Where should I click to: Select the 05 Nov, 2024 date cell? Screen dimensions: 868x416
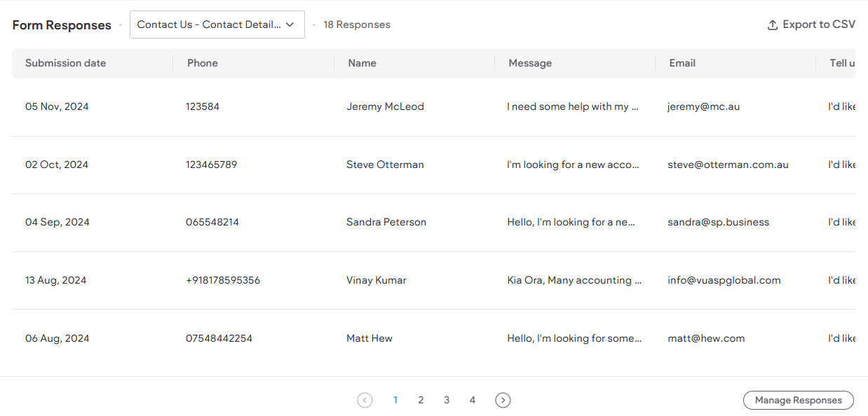click(57, 106)
